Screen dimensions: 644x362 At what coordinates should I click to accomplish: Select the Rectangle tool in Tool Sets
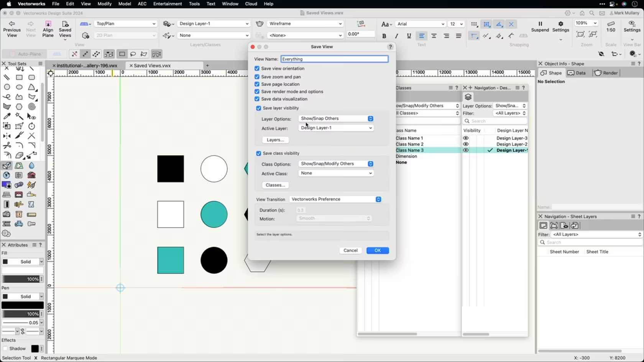[19, 77]
